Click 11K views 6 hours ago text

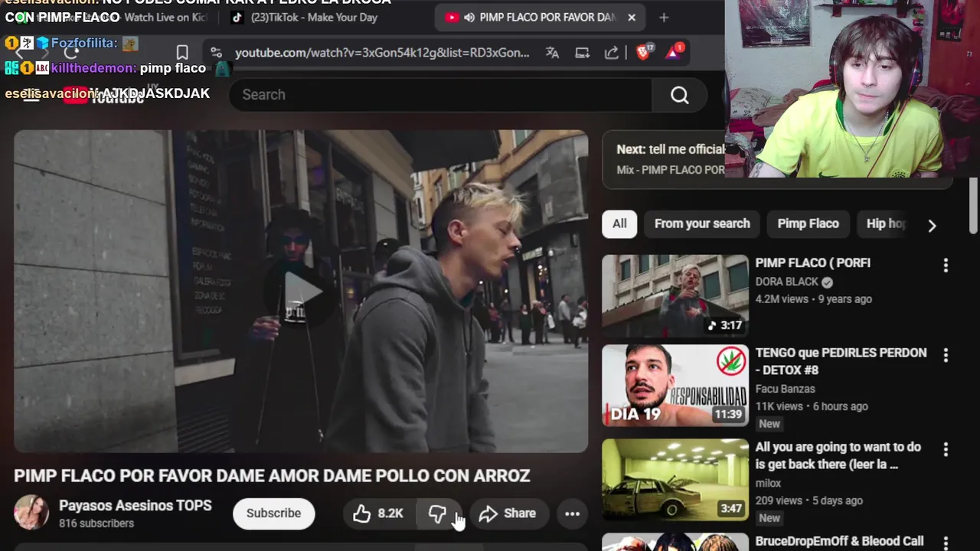click(x=812, y=406)
